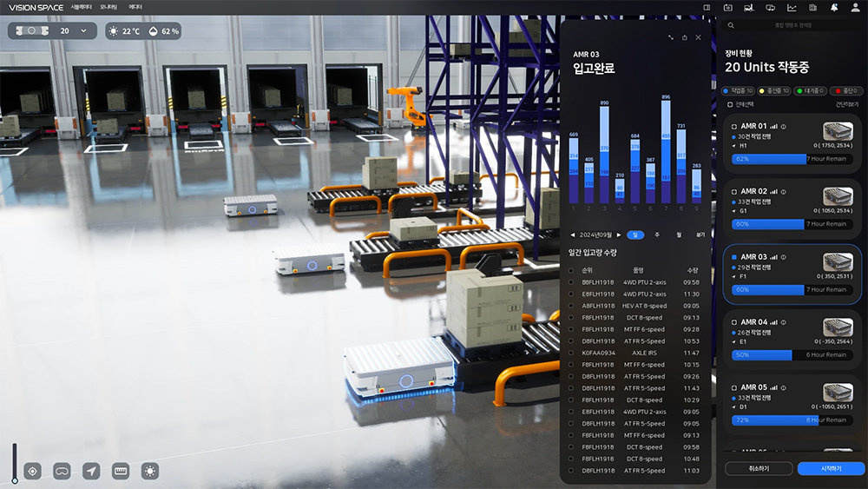Click the sun brightness icon in bottom toolbar
The image size is (868, 489).
150,471
